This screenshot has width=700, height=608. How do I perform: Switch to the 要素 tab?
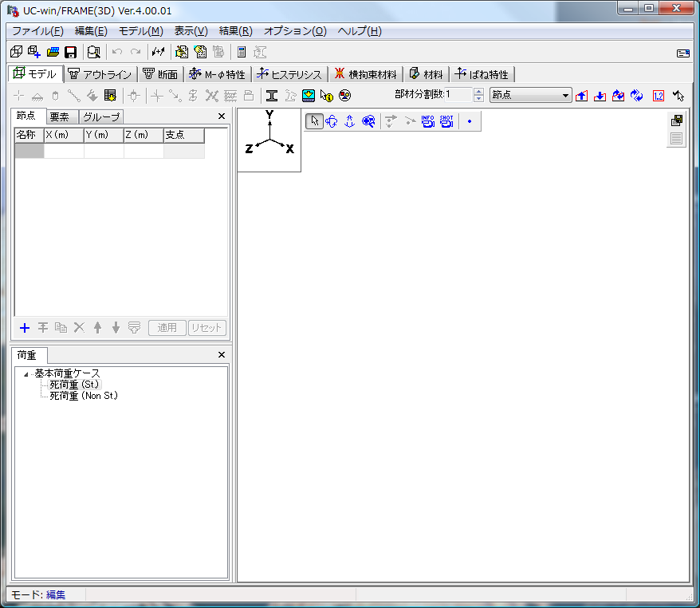[x=59, y=117]
